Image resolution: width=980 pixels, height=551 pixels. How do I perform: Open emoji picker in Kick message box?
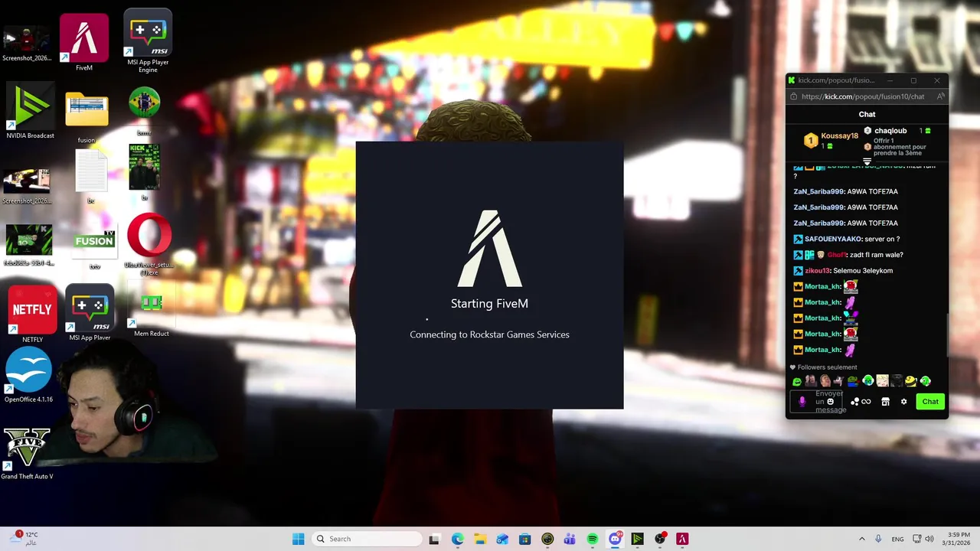click(x=830, y=402)
